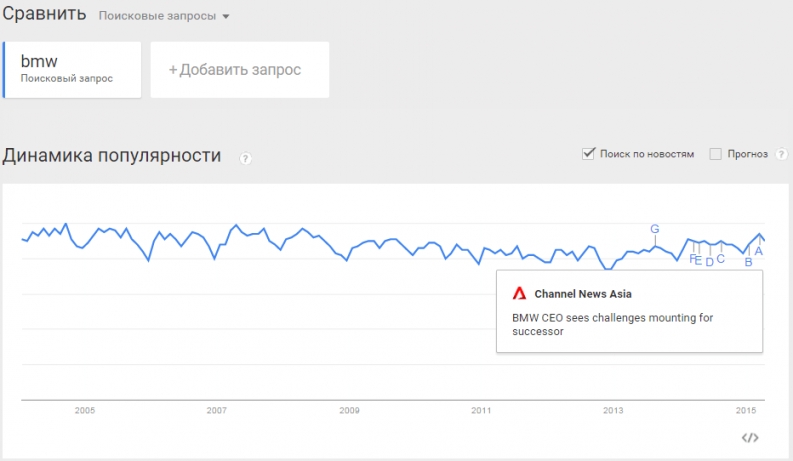Enable the Прогноз checkbox
The image size is (793, 461).
pyautogui.click(x=715, y=154)
